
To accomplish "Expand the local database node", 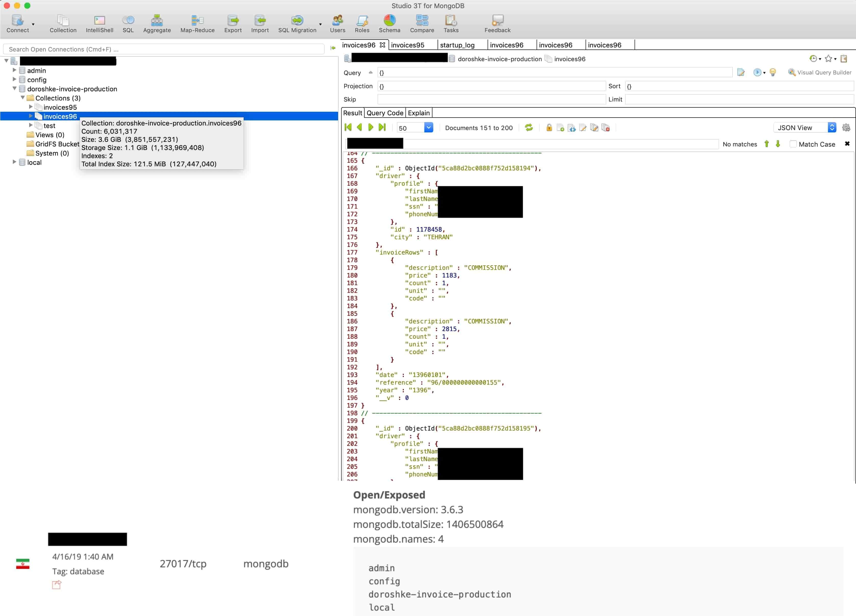I will [x=14, y=162].
